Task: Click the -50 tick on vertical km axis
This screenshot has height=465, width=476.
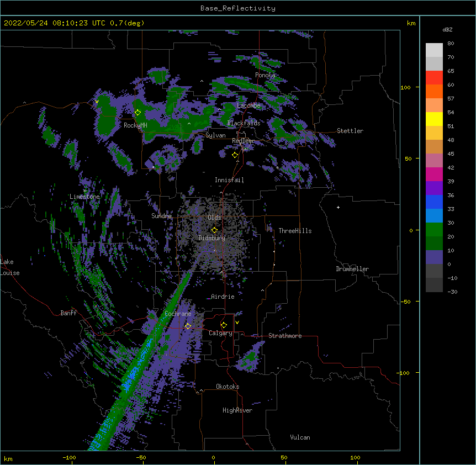Action: [x=405, y=302]
